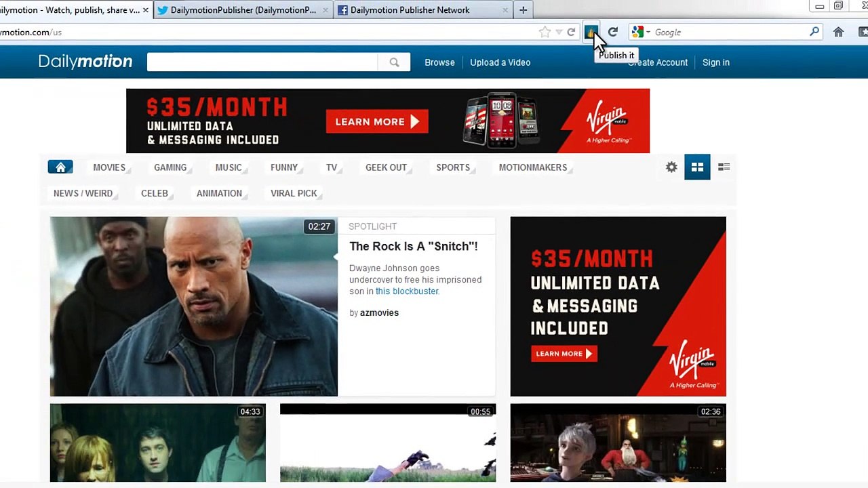Select the Dailymotion Watch, publish, share tab
Viewport: 868px width, 488px height.
click(x=76, y=10)
